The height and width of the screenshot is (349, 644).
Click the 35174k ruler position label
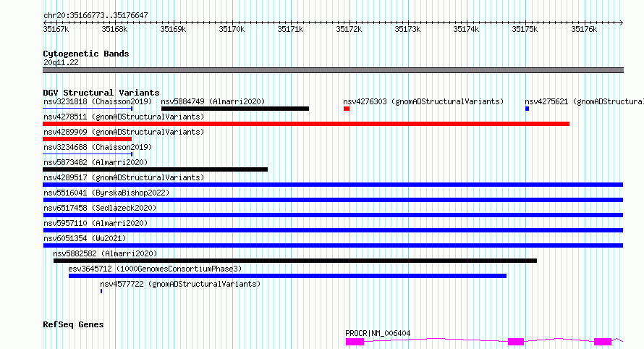tap(466, 29)
